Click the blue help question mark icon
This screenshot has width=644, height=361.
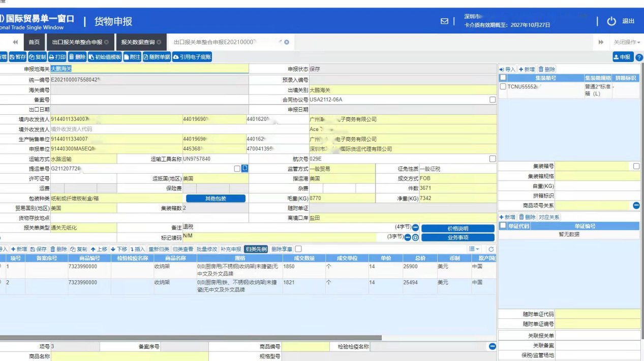(639, 57)
